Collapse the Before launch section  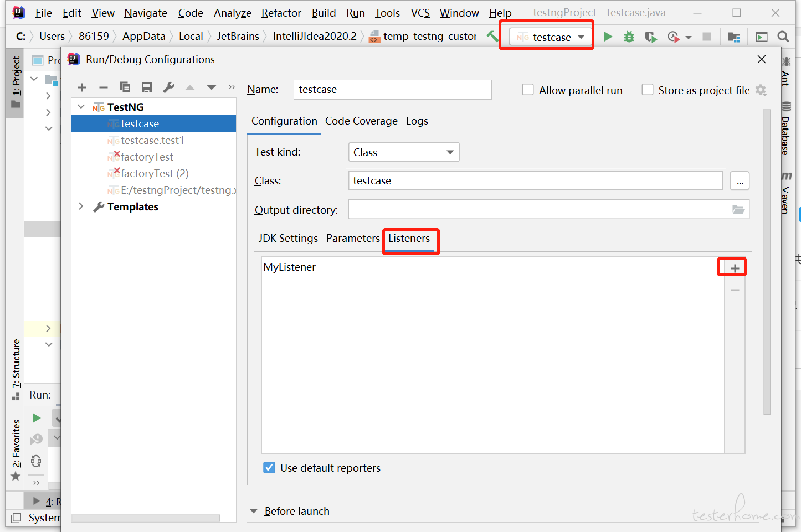[254, 511]
